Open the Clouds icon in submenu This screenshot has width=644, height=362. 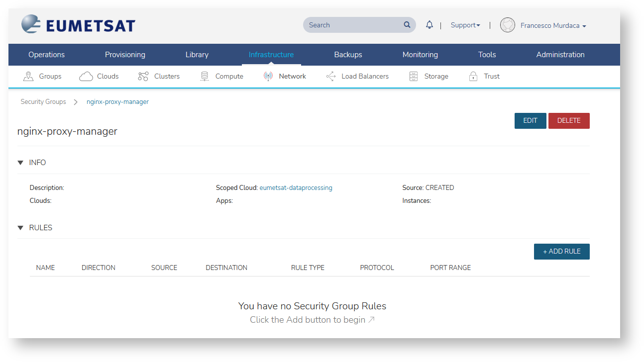[86, 76]
